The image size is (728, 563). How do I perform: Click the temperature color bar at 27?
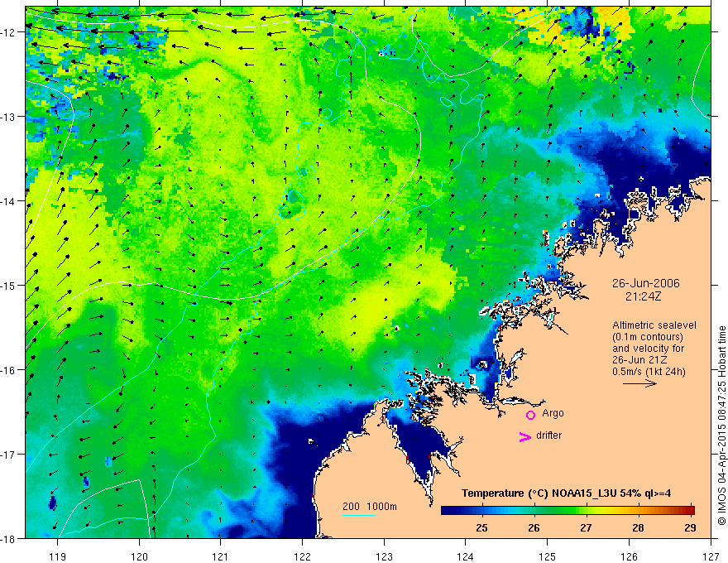pyautogui.click(x=586, y=511)
